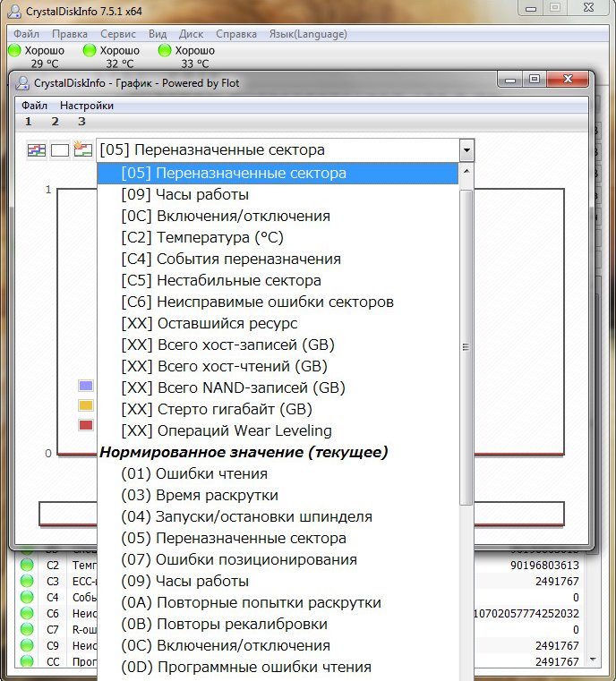Click the combo box showing [05] Переназначенные сектора
This screenshot has width=616, height=681.
tap(286, 150)
